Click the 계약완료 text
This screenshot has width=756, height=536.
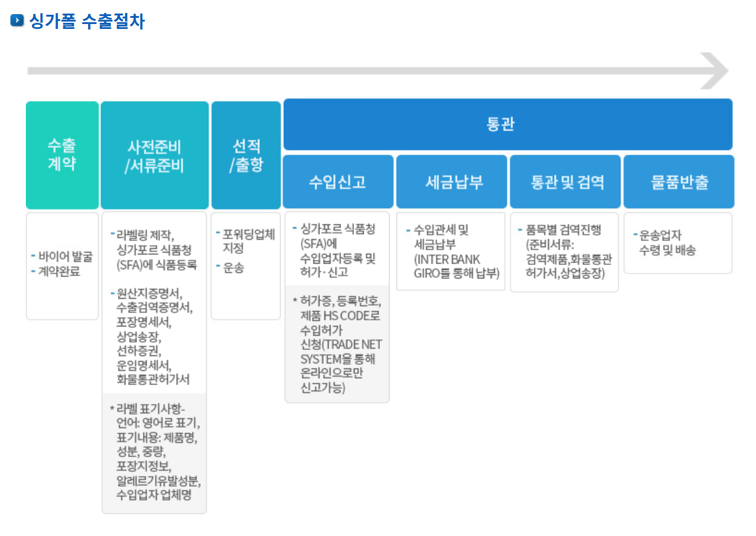59,271
